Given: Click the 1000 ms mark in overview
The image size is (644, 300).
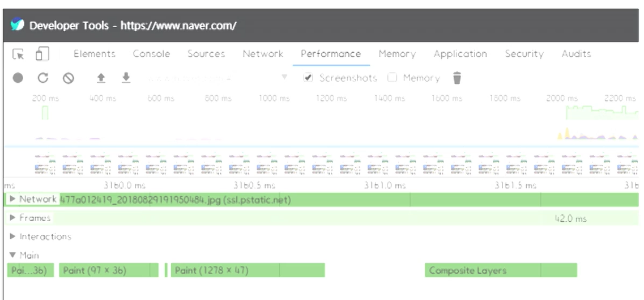Looking at the screenshot, I should (274, 98).
